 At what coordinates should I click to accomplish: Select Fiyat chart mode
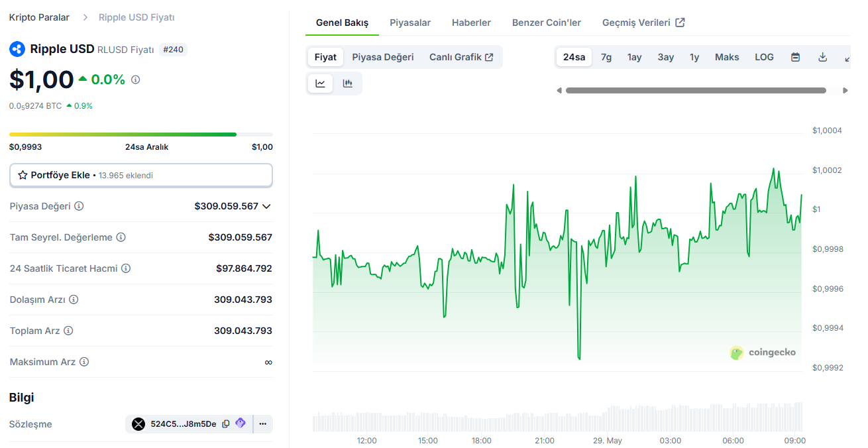tap(325, 57)
